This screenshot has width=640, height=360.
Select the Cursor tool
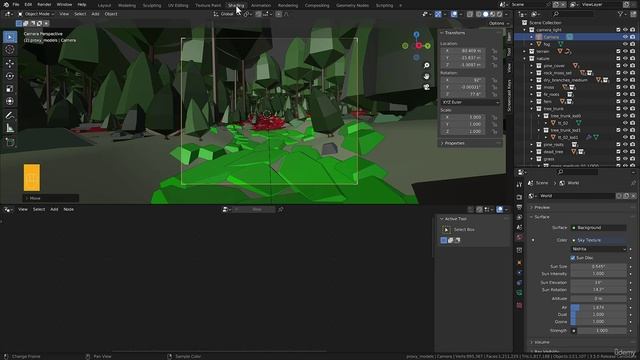tap(10, 50)
